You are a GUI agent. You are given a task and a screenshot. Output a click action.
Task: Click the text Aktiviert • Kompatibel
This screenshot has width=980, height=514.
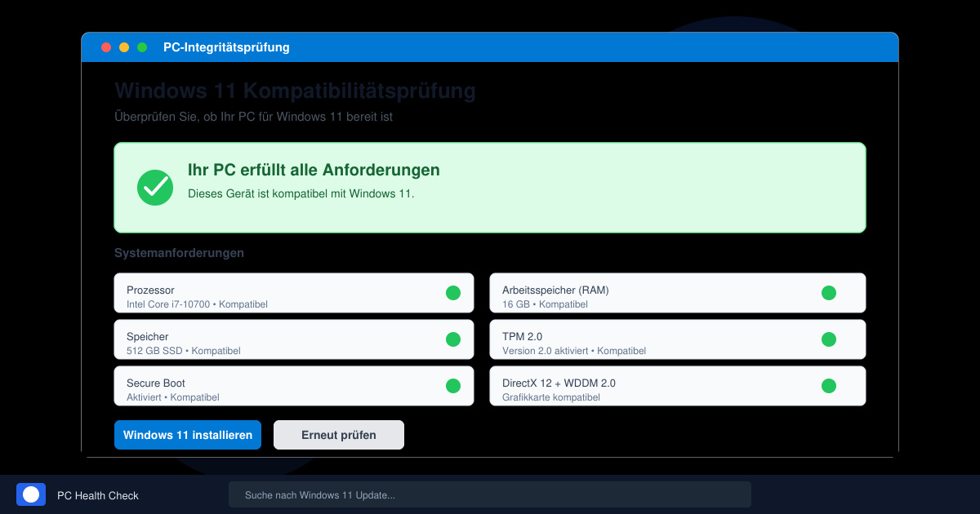pyautogui.click(x=173, y=397)
